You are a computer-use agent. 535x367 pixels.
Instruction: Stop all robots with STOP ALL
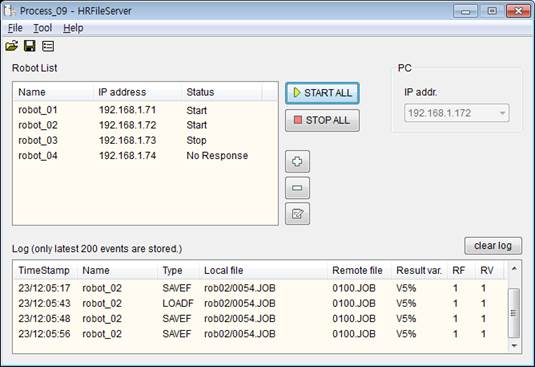pyautogui.click(x=322, y=120)
